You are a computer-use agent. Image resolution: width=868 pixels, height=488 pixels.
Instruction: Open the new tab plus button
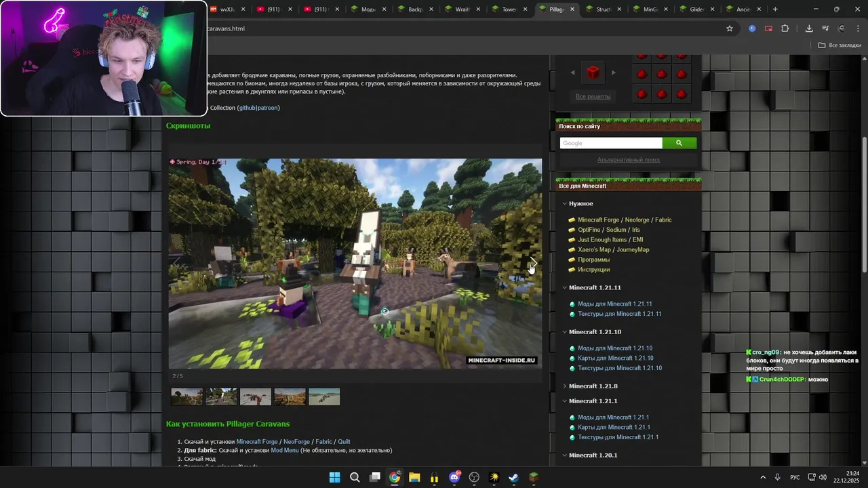(775, 9)
